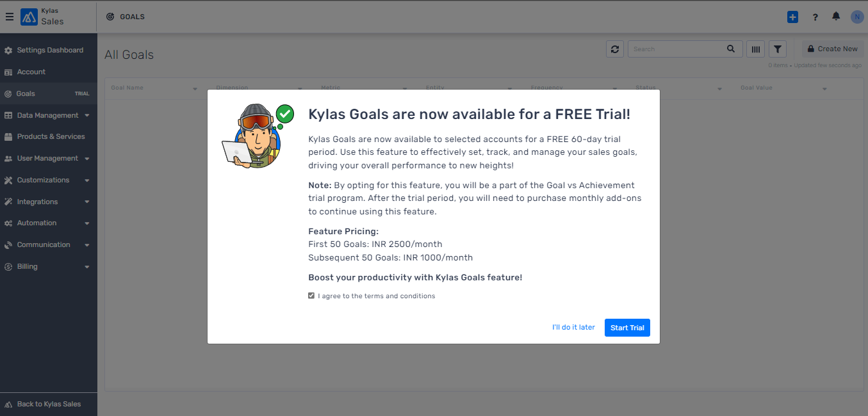The width and height of the screenshot is (868, 416).
Task: Click the refresh goals list icon
Action: [x=615, y=49]
